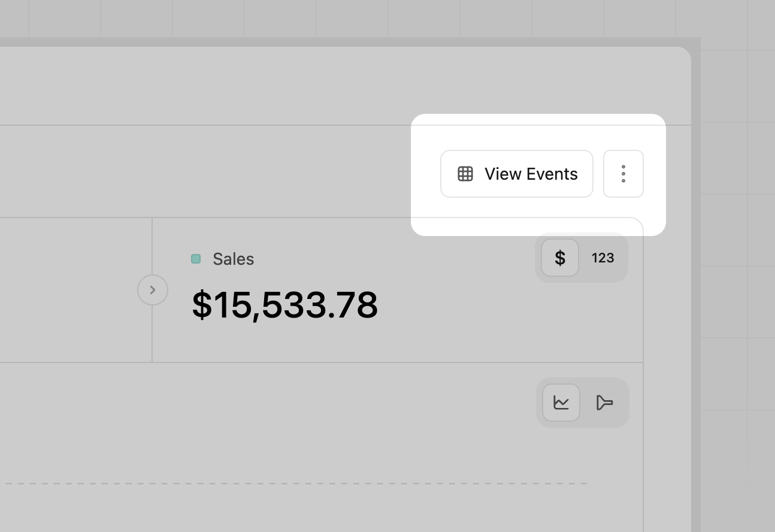Open the three-dot more options menu
This screenshot has height=532, width=775.
click(623, 174)
